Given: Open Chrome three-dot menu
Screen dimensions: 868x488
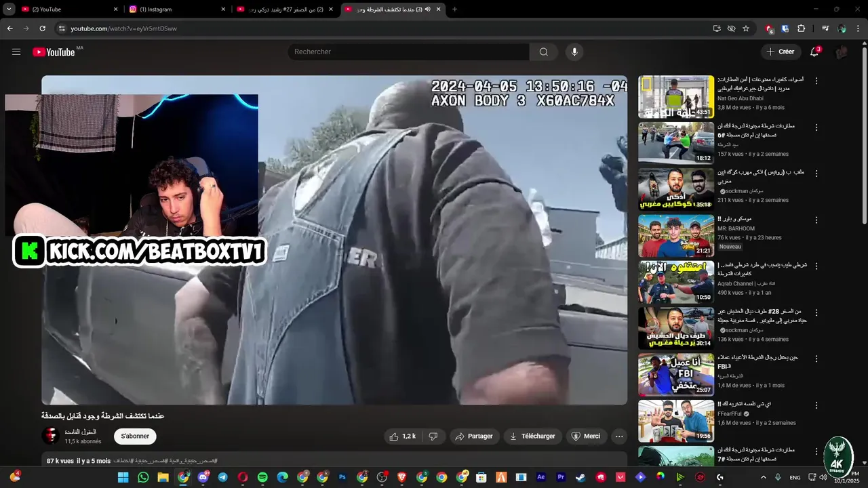Looking at the screenshot, I should [858, 28].
